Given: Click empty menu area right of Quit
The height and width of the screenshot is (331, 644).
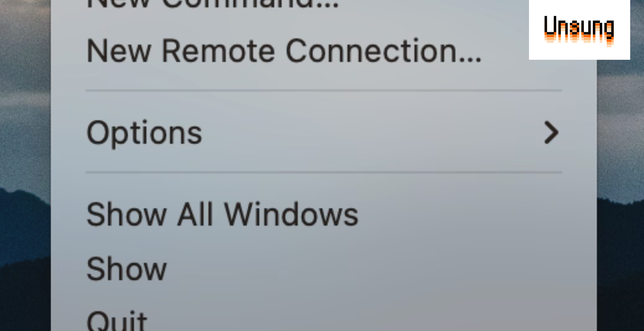Looking at the screenshot, I should pos(368,317).
